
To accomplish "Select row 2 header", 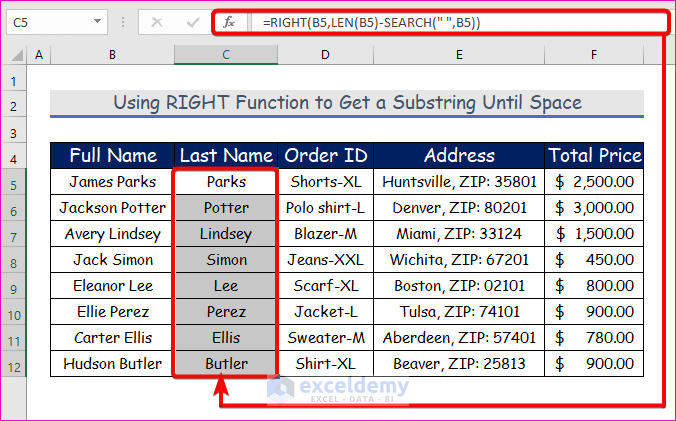I will (13, 106).
